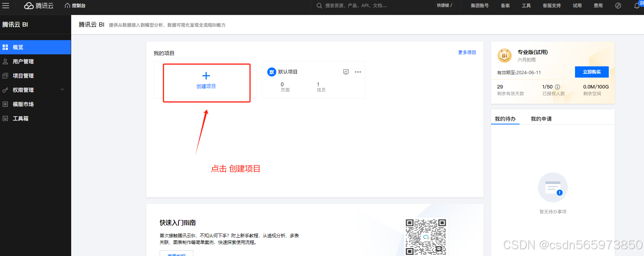Click the circular icon beside 费用

[x=618, y=6]
